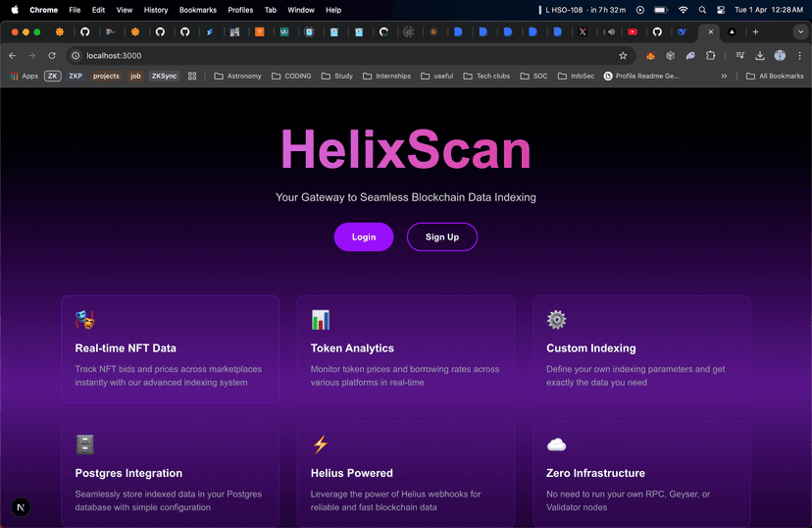Reload the localhost page

[x=52, y=55]
